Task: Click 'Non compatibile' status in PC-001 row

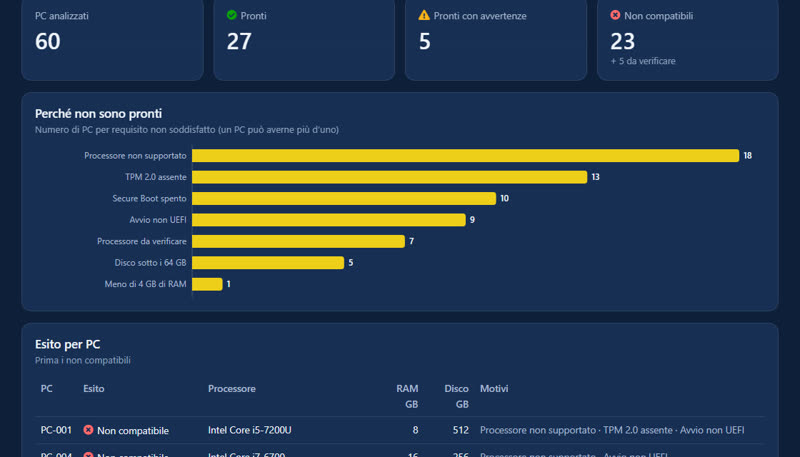Action: pyautogui.click(x=133, y=430)
